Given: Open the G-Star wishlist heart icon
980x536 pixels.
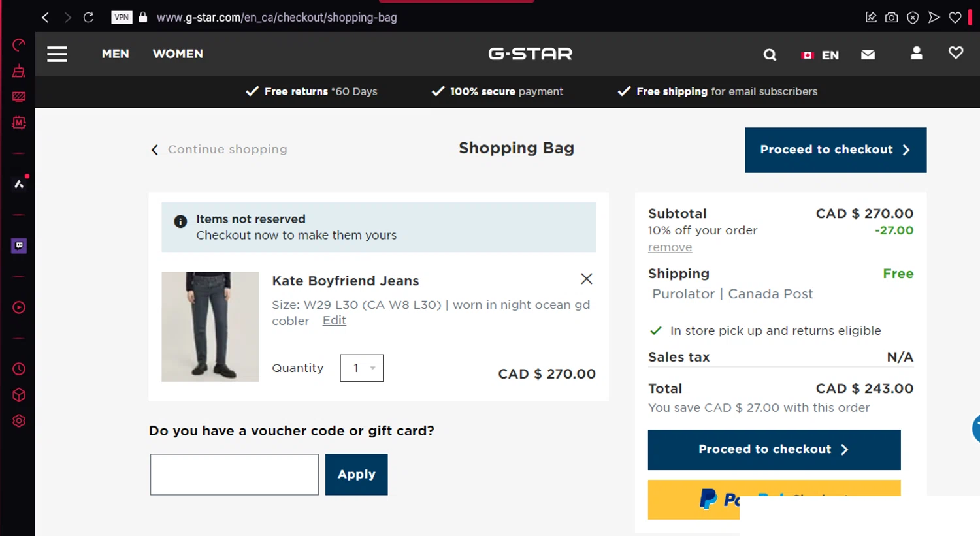Looking at the screenshot, I should coord(956,53).
